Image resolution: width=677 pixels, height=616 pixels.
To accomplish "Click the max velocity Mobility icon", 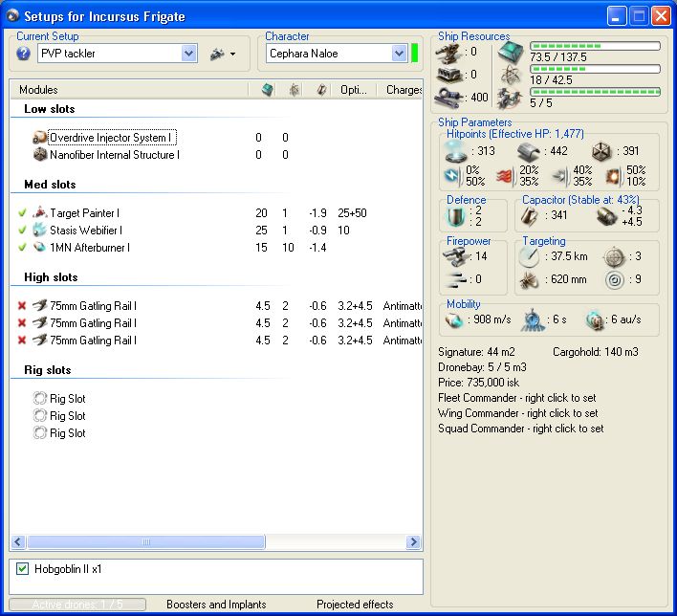I will 454,320.
